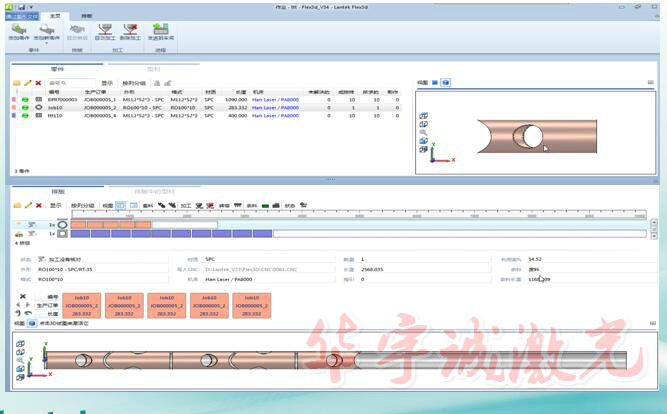667x414 pixels.
Task: Click red delete X in parts toolbar
Action: (x=38, y=83)
